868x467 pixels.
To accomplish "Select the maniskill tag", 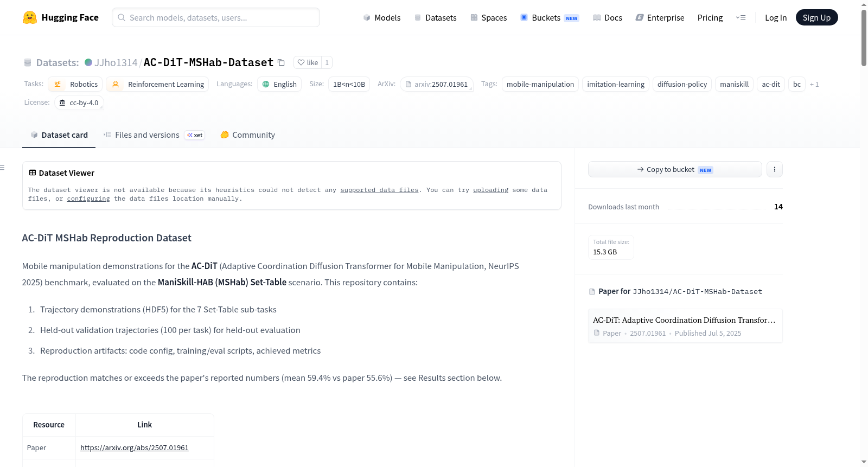I will tap(734, 84).
